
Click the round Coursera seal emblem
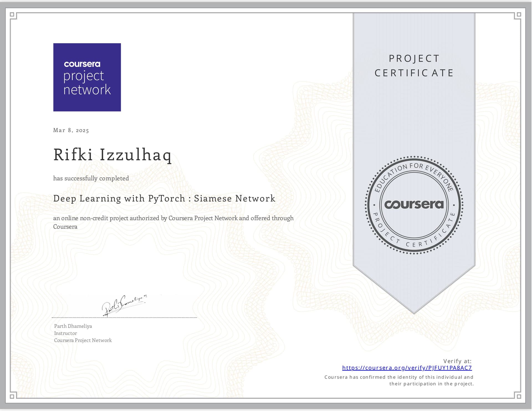414,205
